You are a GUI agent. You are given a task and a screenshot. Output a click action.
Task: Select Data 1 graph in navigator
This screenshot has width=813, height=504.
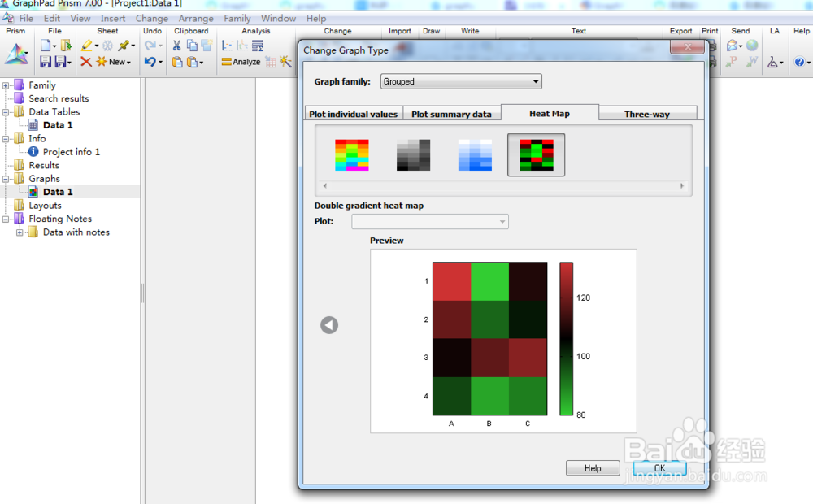pyautogui.click(x=58, y=192)
